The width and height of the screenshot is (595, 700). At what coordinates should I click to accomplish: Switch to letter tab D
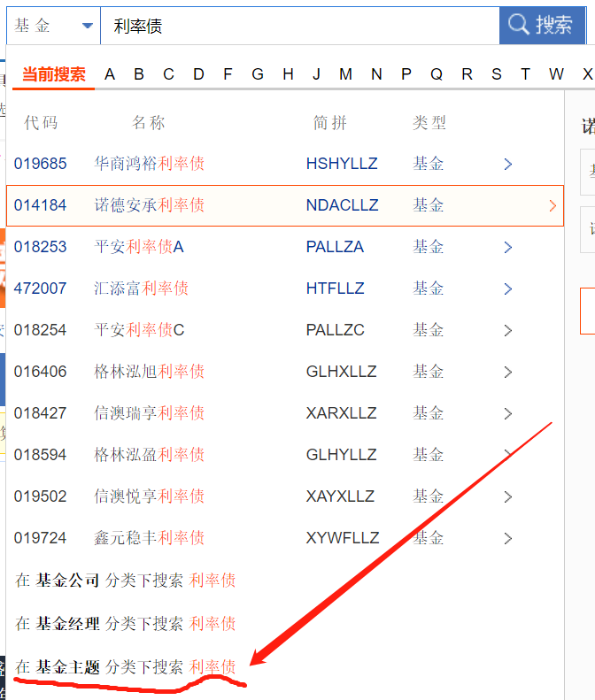tap(199, 74)
